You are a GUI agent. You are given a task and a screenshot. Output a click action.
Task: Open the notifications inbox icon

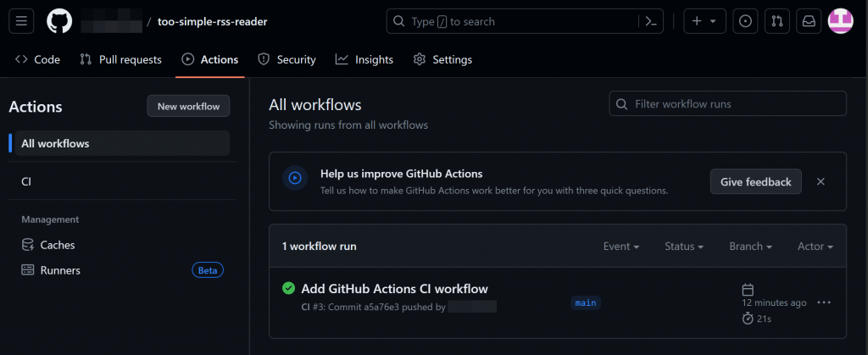coord(809,21)
